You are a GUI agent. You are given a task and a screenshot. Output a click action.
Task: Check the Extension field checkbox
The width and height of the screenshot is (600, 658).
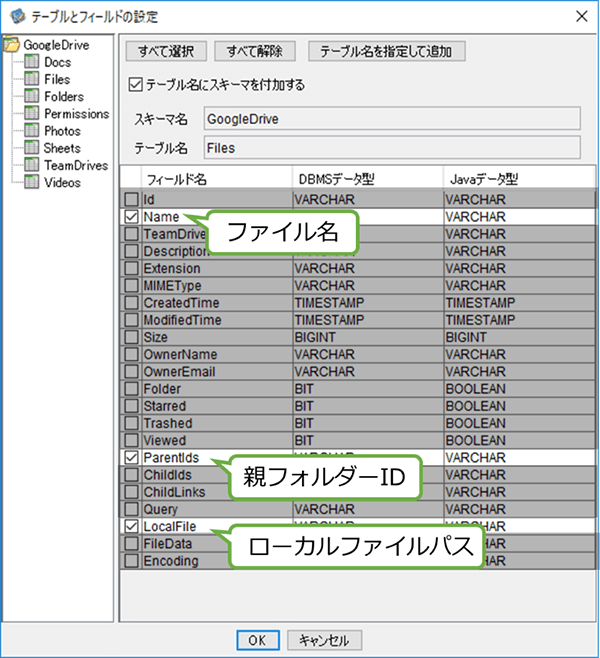tap(131, 268)
